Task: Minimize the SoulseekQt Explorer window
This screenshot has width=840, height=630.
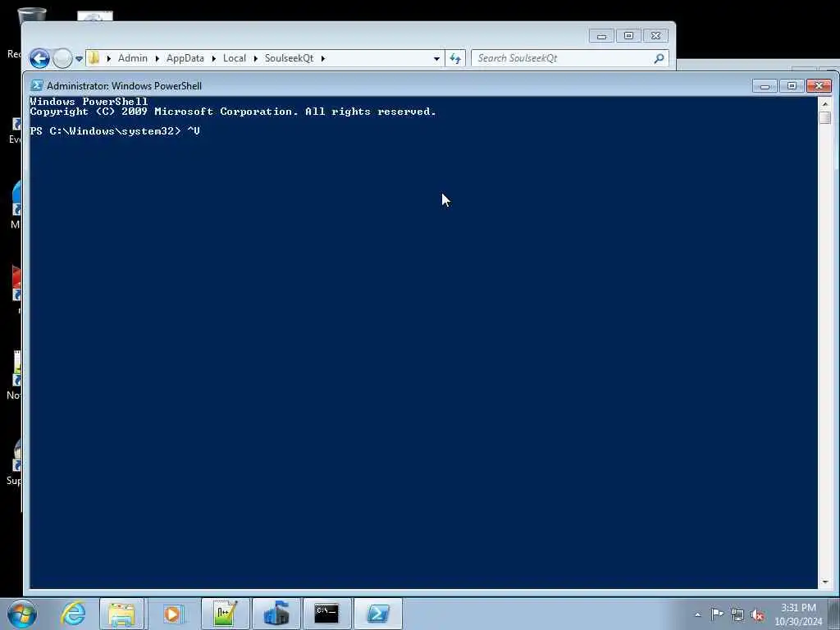Action: 601,36
